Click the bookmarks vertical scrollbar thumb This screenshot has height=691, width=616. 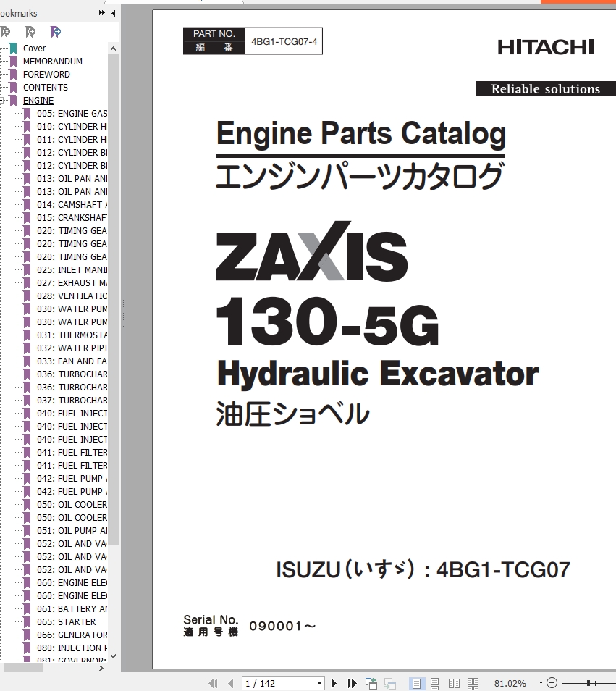(x=113, y=300)
